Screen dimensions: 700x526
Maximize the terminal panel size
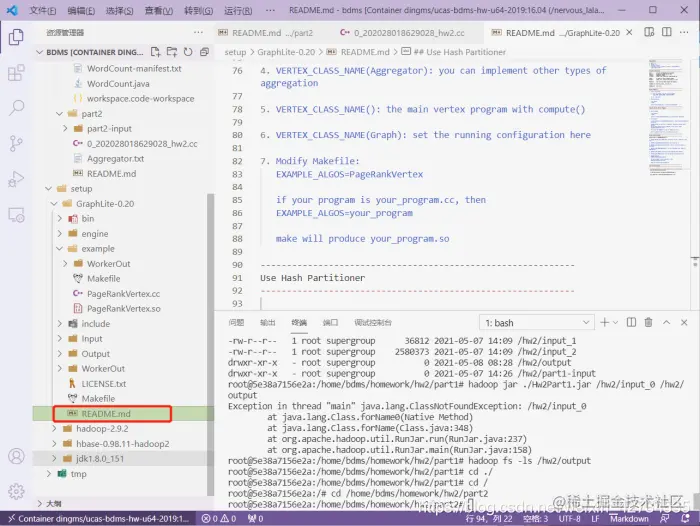pyautogui.click(x=667, y=322)
